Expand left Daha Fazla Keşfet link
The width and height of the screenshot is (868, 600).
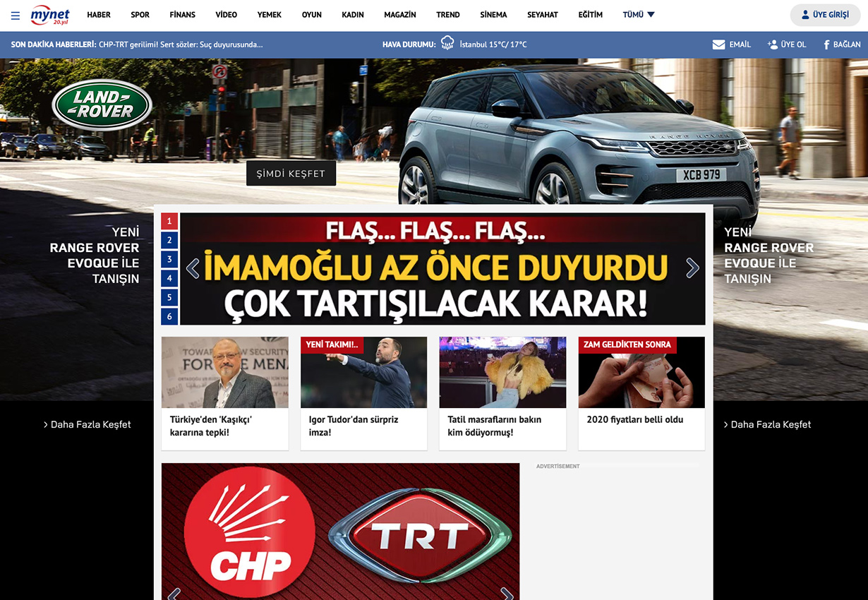tap(87, 424)
